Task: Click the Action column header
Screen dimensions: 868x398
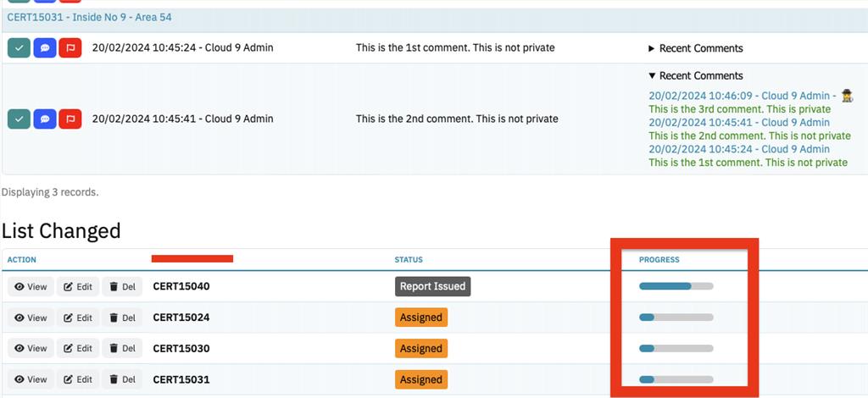Action: 21,260
